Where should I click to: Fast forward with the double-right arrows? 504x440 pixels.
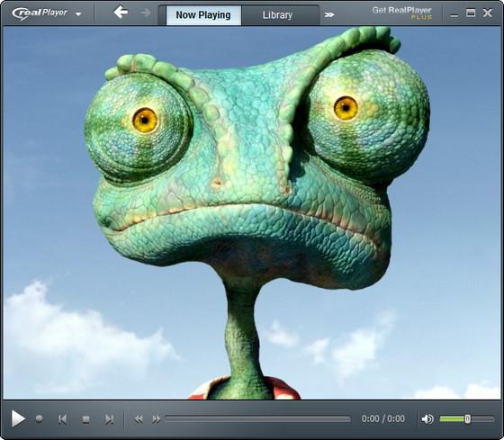point(157,419)
